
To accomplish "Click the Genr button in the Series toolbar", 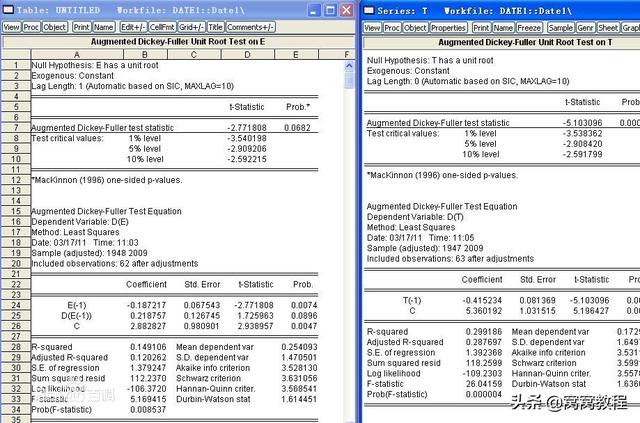I will pos(585,27).
